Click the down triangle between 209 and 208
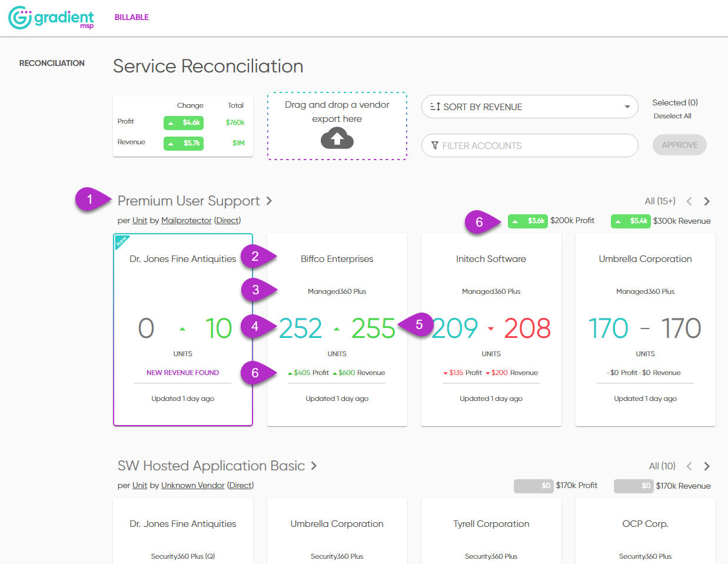 tap(491, 329)
